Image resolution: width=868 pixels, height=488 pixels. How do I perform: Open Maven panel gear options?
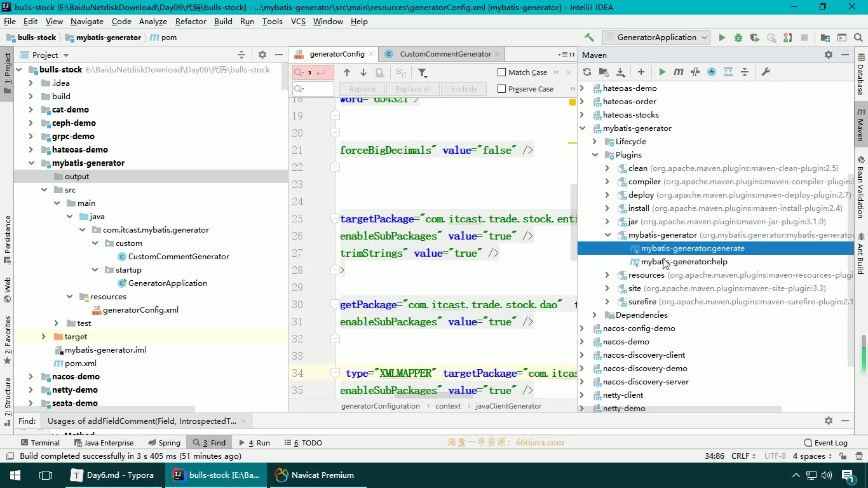tap(829, 55)
